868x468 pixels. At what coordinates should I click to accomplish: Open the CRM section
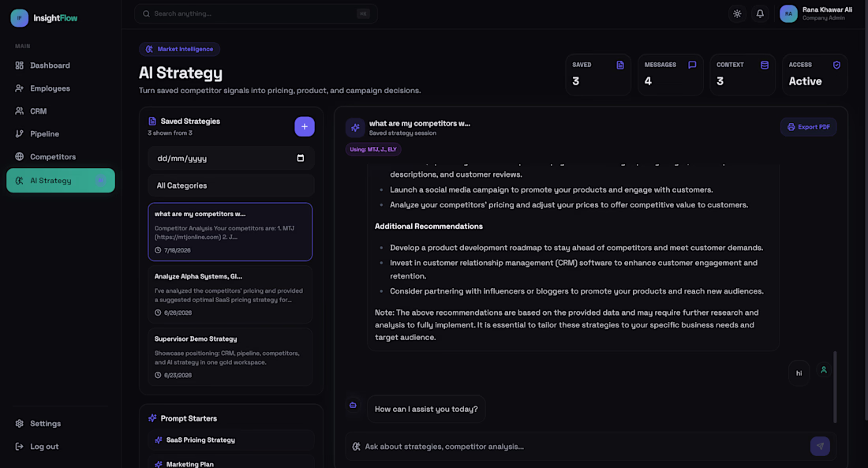tap(60, 110)
